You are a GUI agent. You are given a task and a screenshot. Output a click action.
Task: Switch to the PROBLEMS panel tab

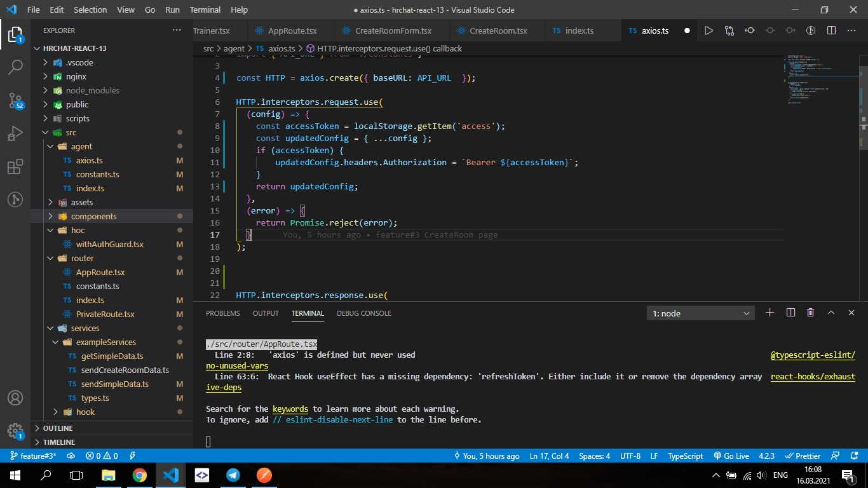tap(223, 313)
